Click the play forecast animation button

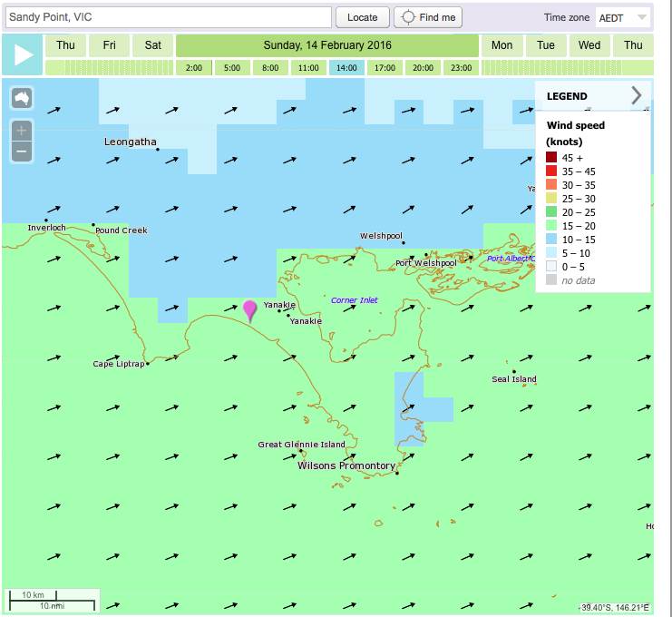click(x=23, y=54)
